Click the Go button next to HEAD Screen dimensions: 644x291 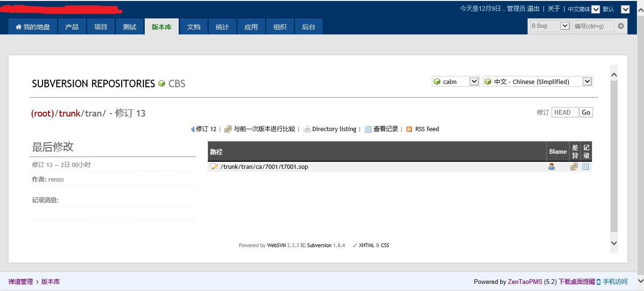[x=586, y=112]
